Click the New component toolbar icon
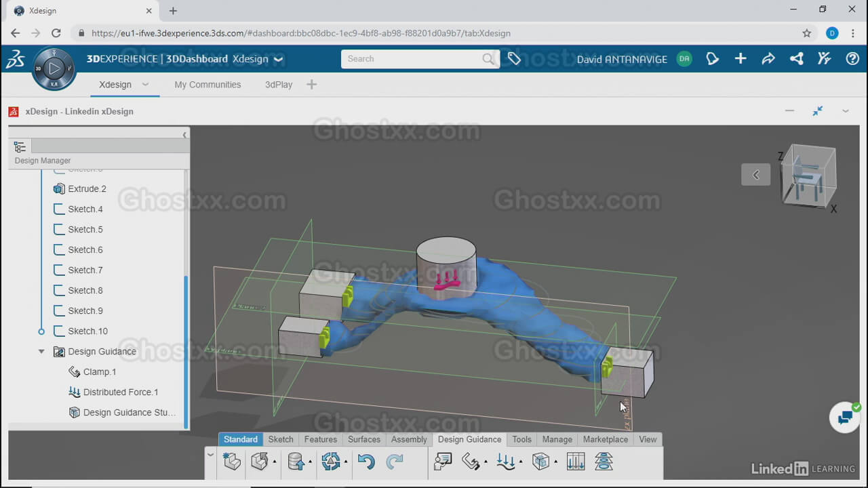The image size is (868, 488). click(232, 462)
